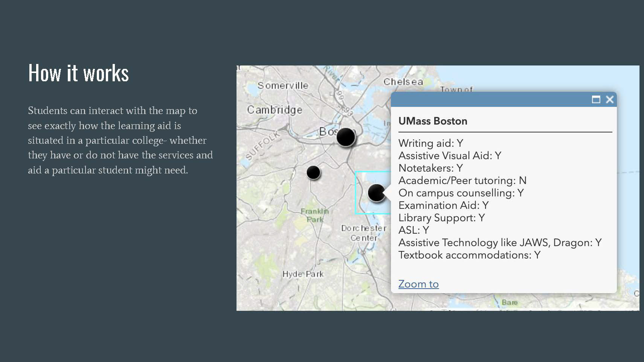This screenshot has width=644, height=362.
Task: Click the highlighted UMass Boston marker
Action: [x=376, y=193]
